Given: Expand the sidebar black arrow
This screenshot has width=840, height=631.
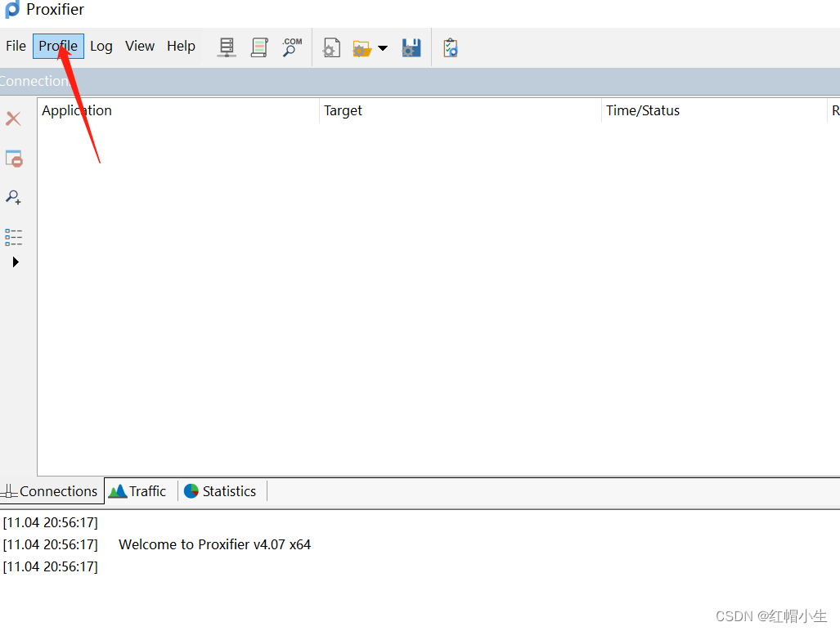Looking at the screenshot, I should [16, 262].
